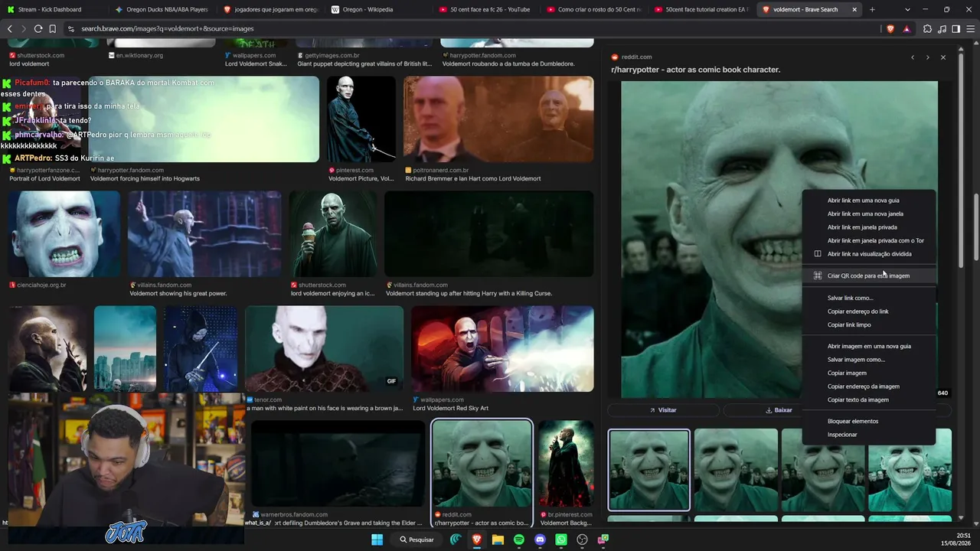Open the Lord Voldemort Red Sky Art thumbnail
The height and width of the screenshot is (551, 980).
502,349
